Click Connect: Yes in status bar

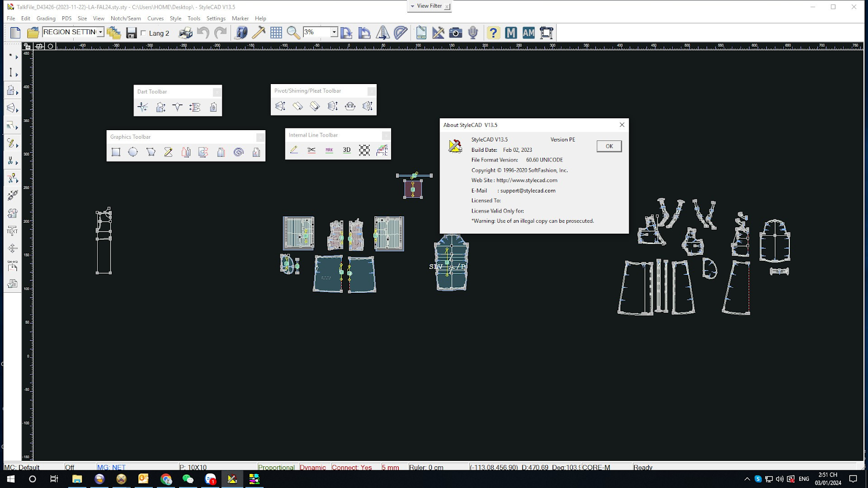pyautogui.click(x=352, y=467)
